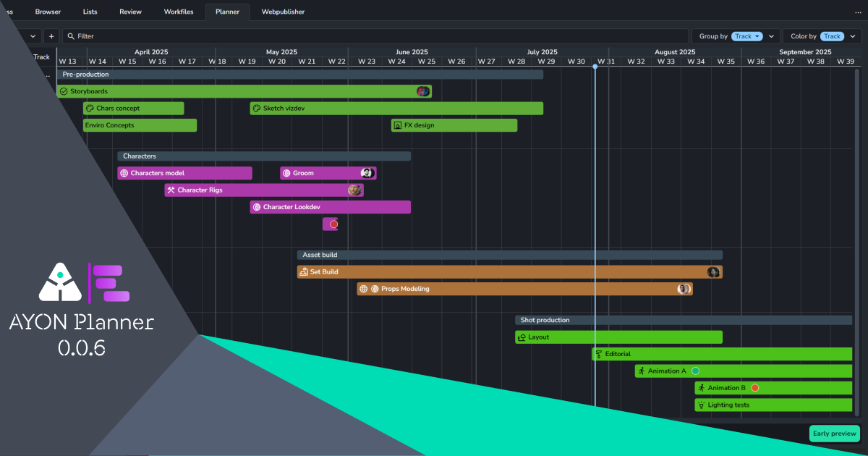Open the Color by Track dropdown

[x=833, y=36]
